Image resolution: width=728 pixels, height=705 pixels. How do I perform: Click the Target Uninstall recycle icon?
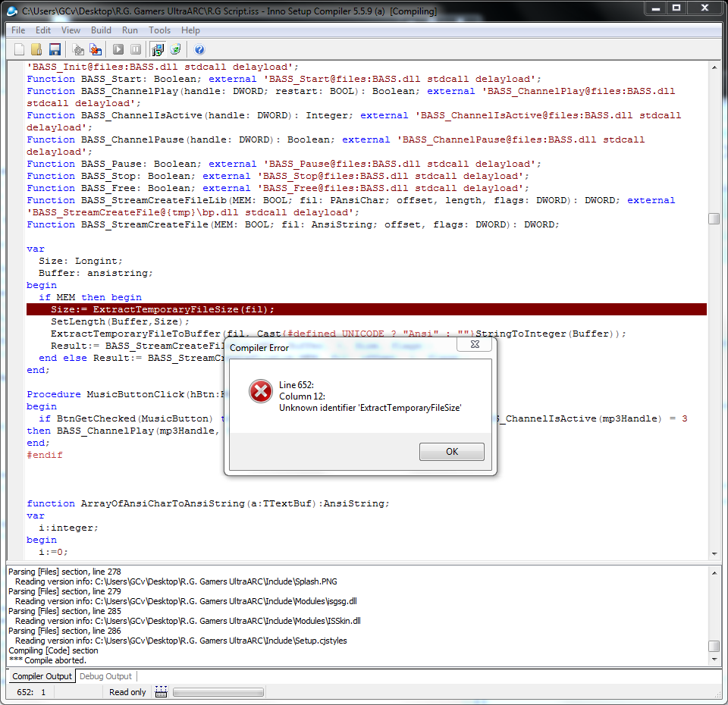point(175,49)
